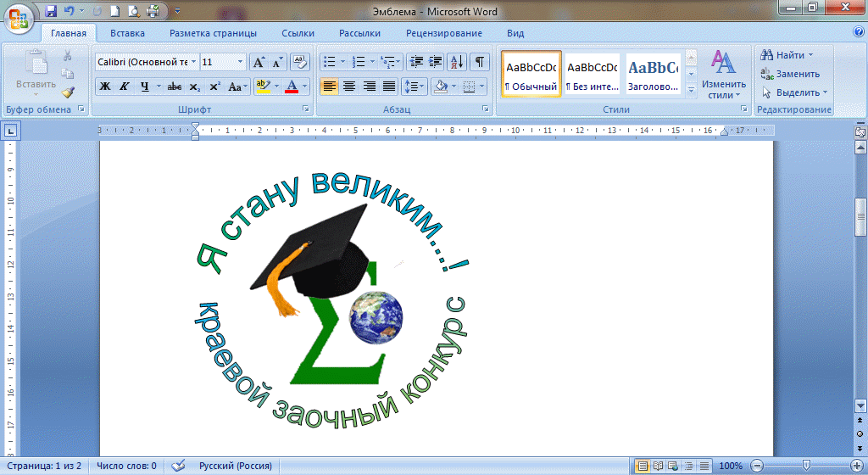Click the vertical scrollbar thumb
This screenshot has height=475, width=868.
pos(860,216)
